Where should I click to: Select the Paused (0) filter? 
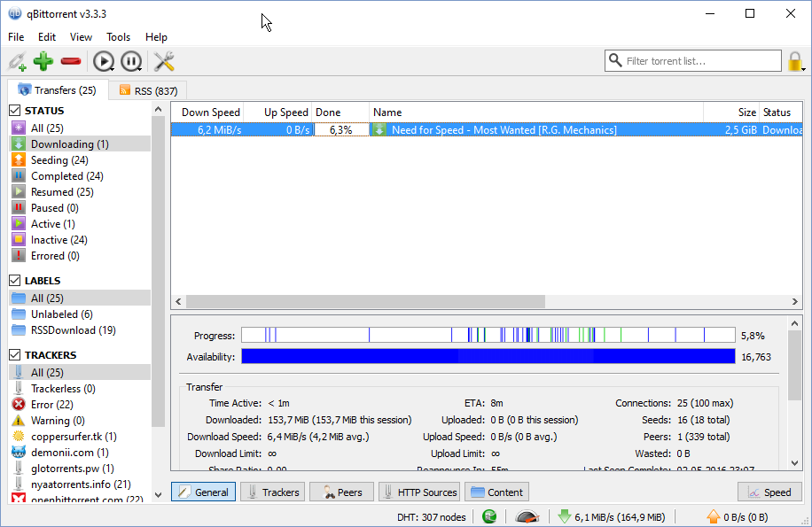coord(80,208)
